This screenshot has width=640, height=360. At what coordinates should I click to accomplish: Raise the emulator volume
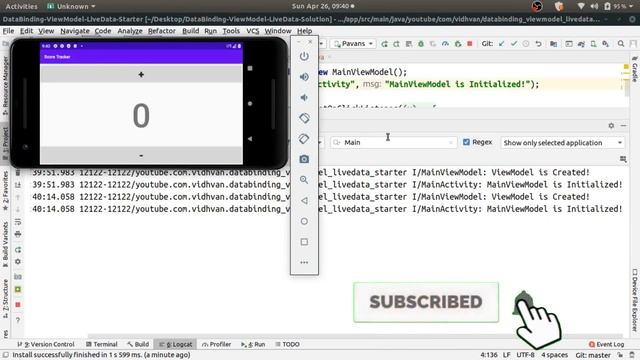coord(304,77)
